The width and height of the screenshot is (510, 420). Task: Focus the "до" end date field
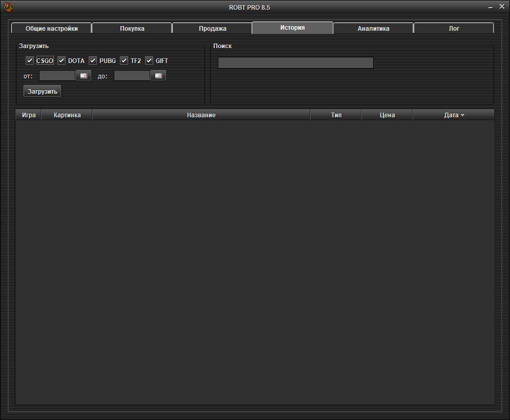click(x=132, y=76)
